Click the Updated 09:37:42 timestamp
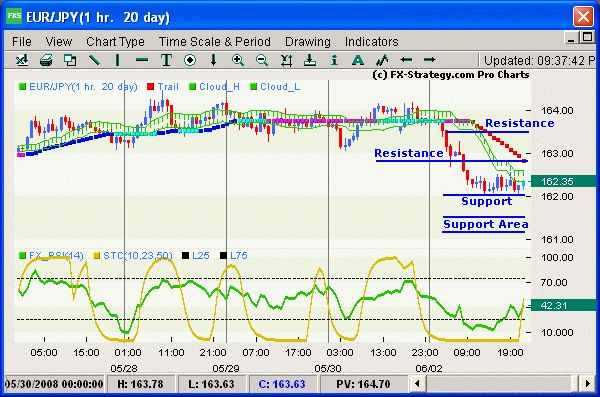The height and width of the screenshot is (397, 600). point(540,60)
